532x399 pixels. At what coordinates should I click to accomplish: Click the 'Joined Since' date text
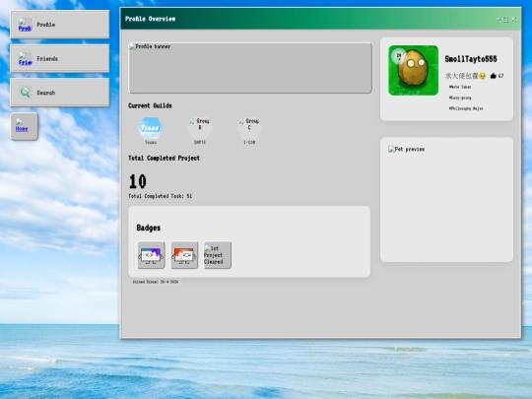click(x=156, y=282)
